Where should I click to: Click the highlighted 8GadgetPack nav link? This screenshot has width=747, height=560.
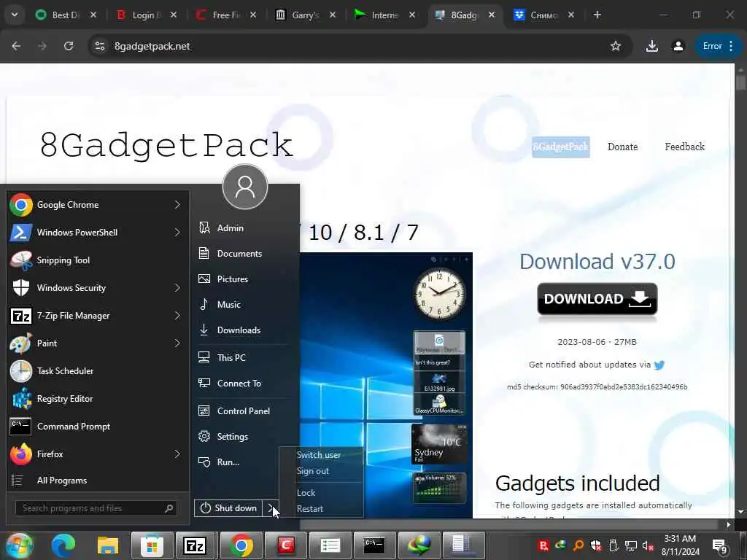[561, 147]
